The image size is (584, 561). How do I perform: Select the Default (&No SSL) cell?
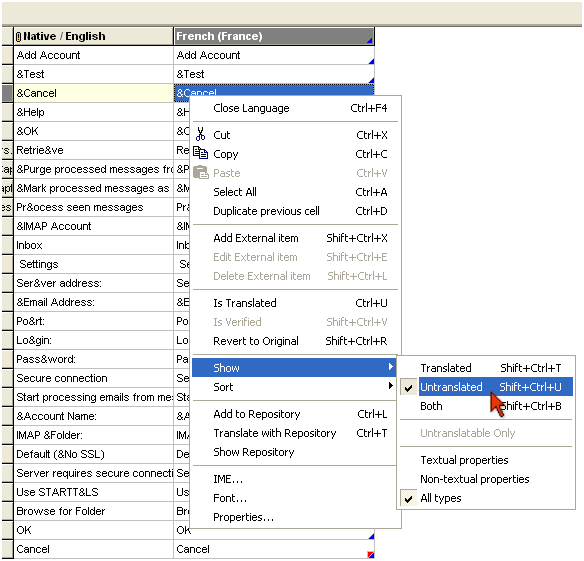click(93, 454)
